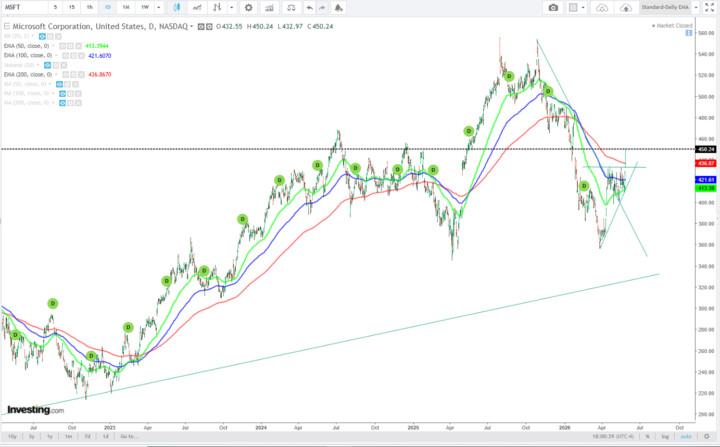Screen dimensions: 720x447
Task: Redo the chart action
Action: 322,7
